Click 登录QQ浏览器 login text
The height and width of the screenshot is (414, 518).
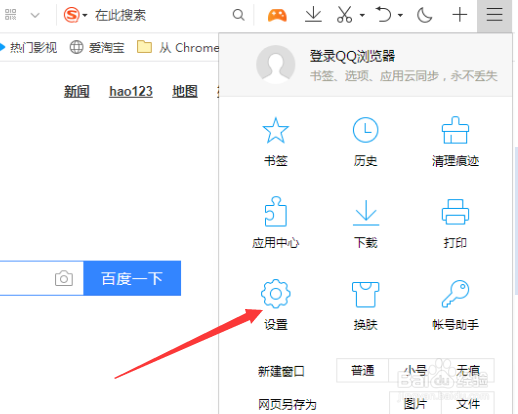point(352,56)
